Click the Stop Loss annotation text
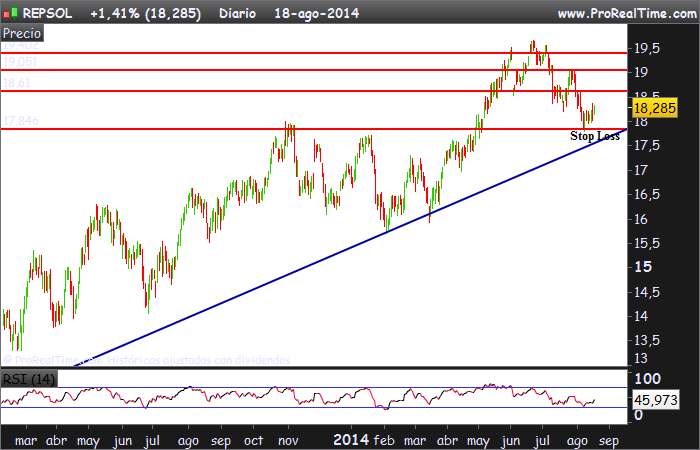 point(595,136)
